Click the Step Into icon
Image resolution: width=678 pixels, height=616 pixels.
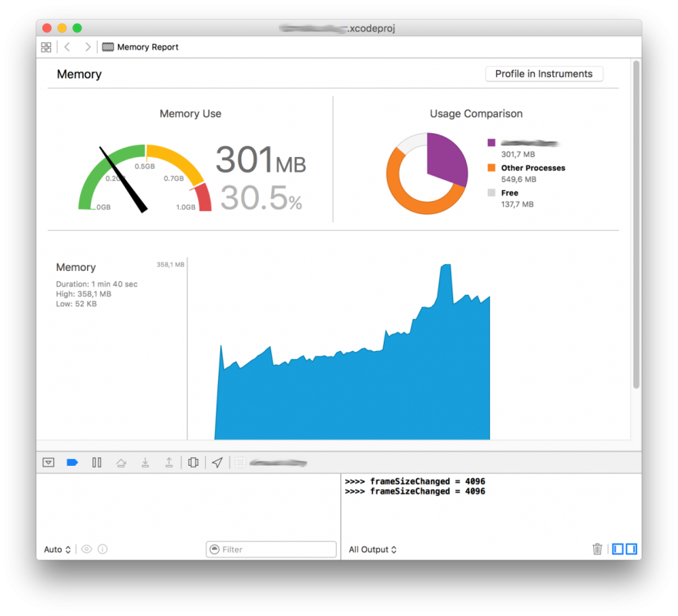pos(146,463)
